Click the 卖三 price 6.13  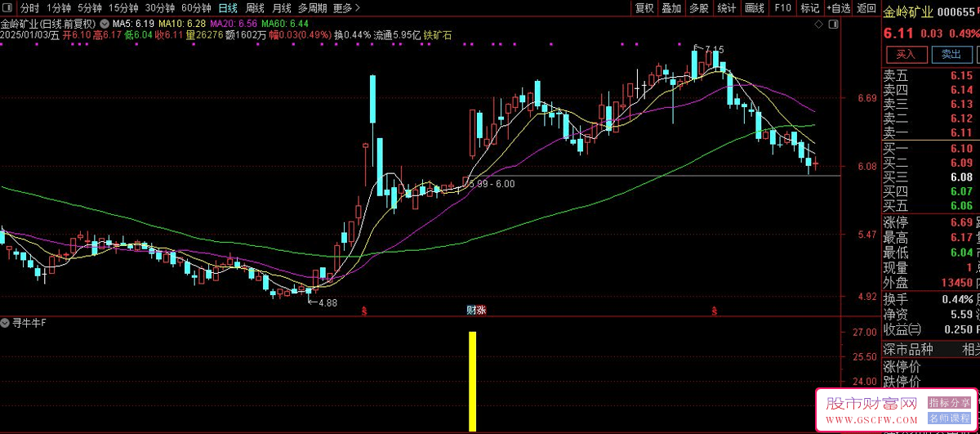[x=961, y=104]
